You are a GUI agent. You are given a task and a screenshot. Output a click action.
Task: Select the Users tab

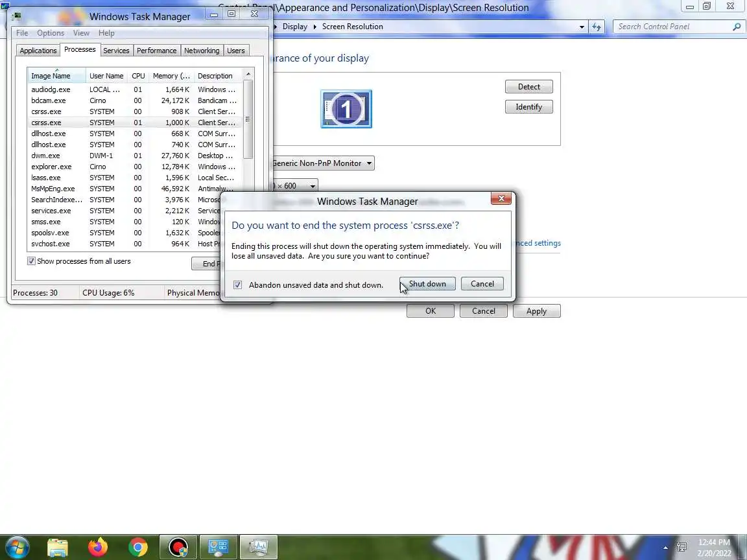pyautogui.click(x=236, y=51)
